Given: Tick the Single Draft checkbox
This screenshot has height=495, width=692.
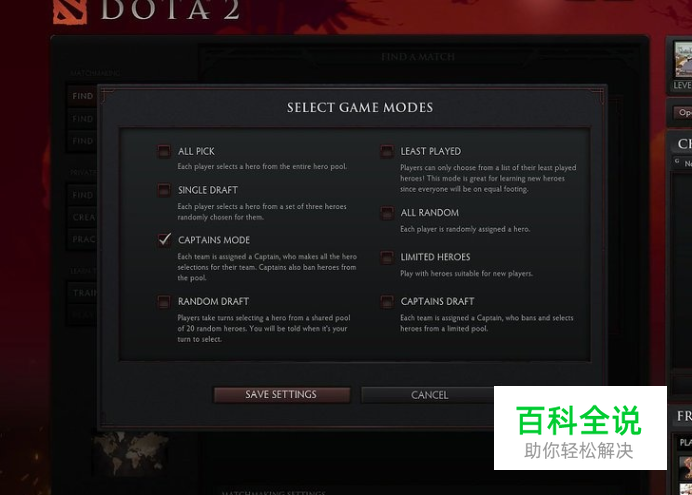Looking at the screenshot, I should click(x=164, y=190).
